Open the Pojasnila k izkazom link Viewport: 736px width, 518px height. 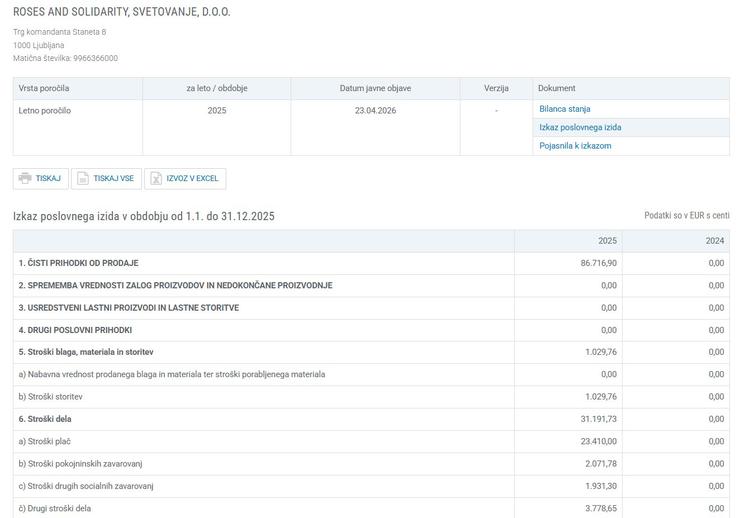pos(575,146)
